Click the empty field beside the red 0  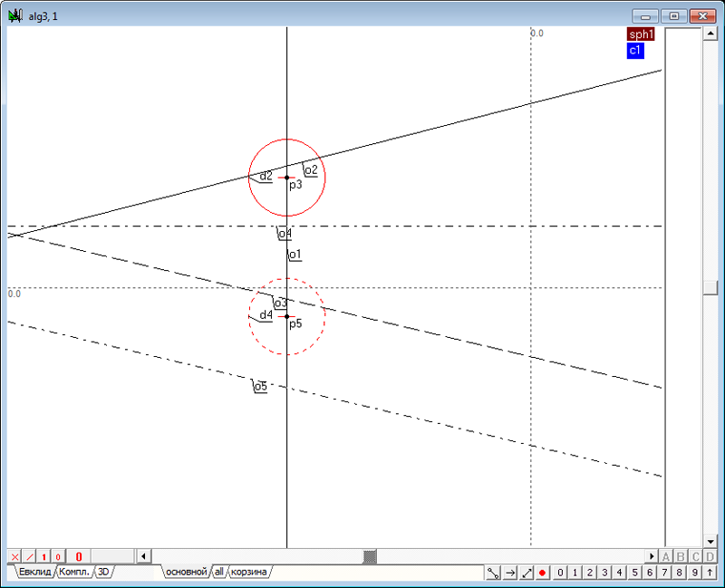[112, 556]
